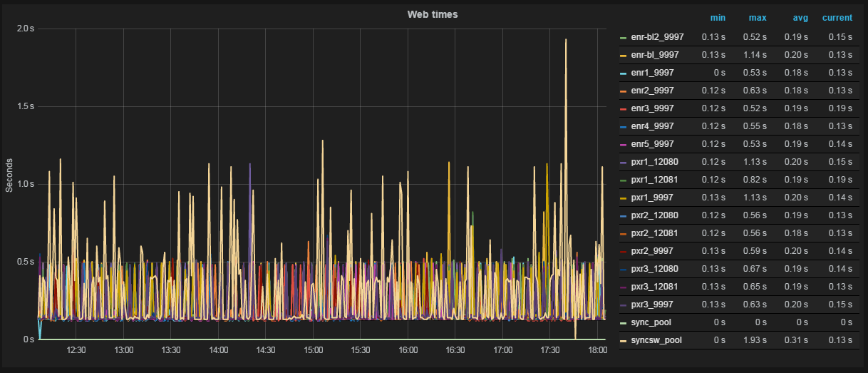Open color picker for enr1_9997 swatch
Viewport: 868px width, 373px height.
point(624,73)
